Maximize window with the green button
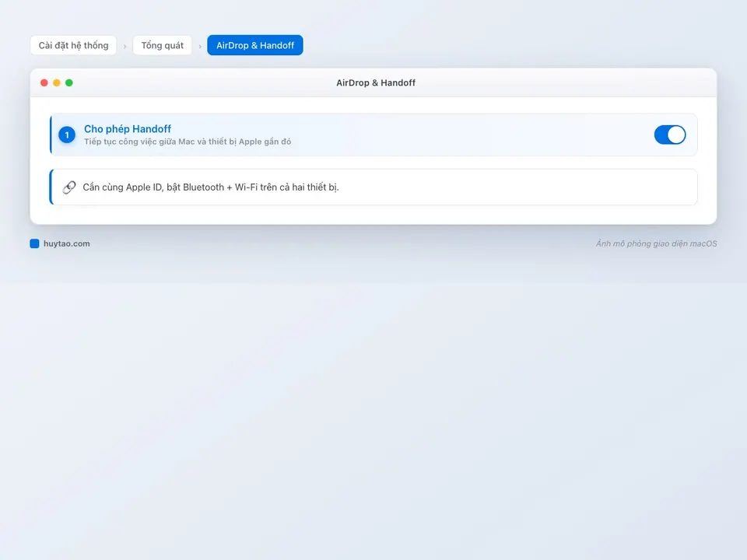 click(69, 83)
